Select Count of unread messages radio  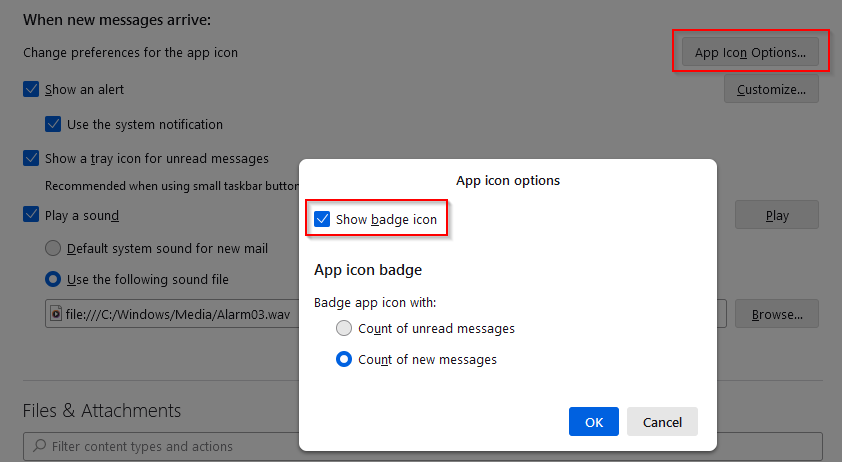pos(344,328)
